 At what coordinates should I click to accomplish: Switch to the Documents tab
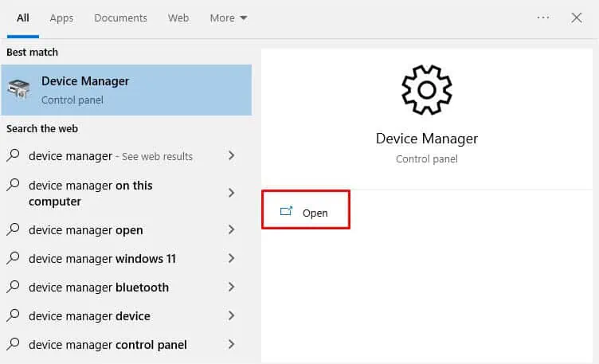point(121,18)
